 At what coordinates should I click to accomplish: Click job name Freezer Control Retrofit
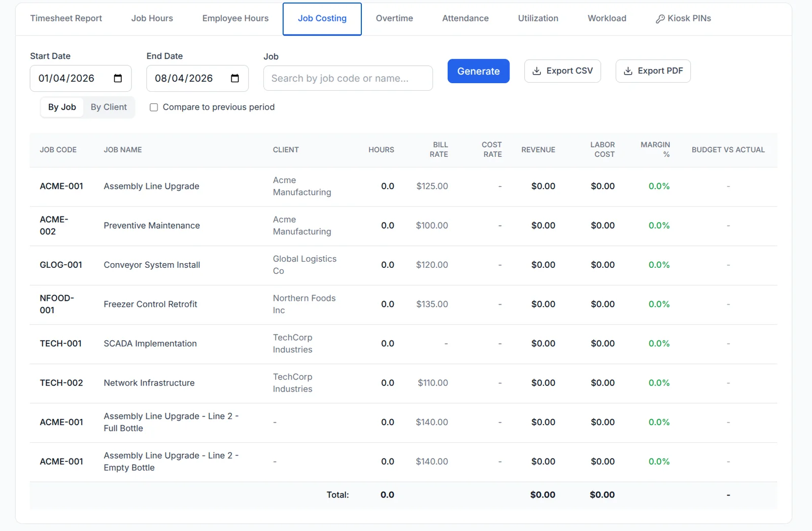pos(150,304)
